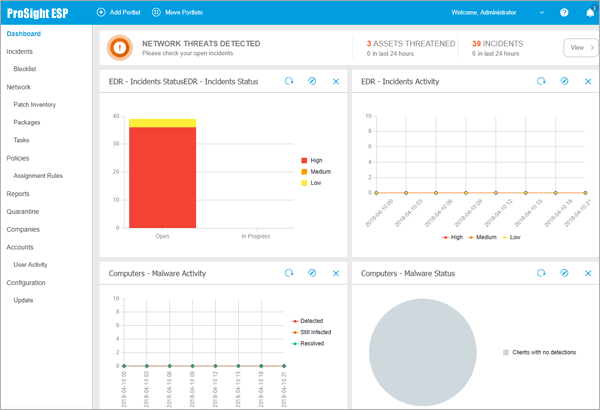Viewport: 600px width, 410px height.
Task: Go to Assignment Rules
Action: click(x=38, y=176)
